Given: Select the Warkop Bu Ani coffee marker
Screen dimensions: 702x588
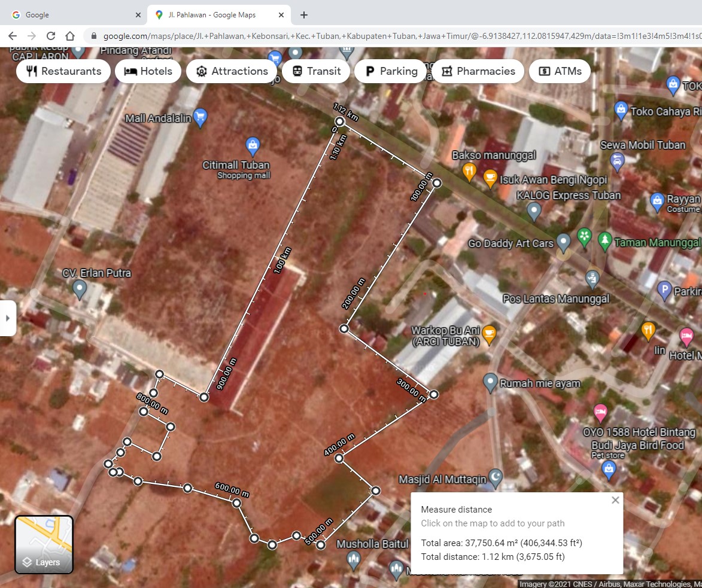Looking at the screenshot, I should (489, 334).
